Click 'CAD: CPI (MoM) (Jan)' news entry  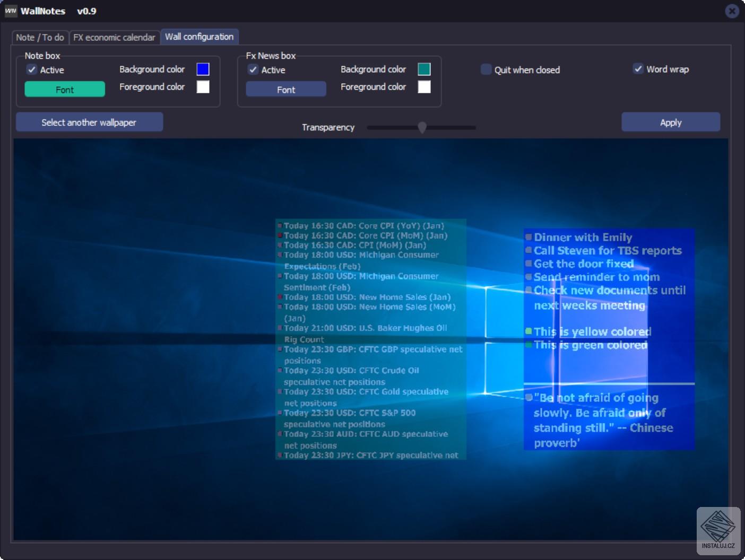[354, 245]
